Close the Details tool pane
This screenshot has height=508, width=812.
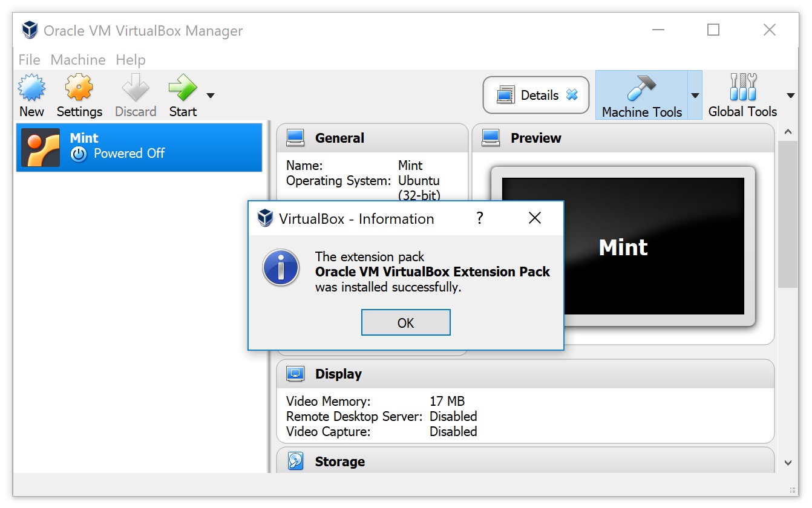coord(572,95)
